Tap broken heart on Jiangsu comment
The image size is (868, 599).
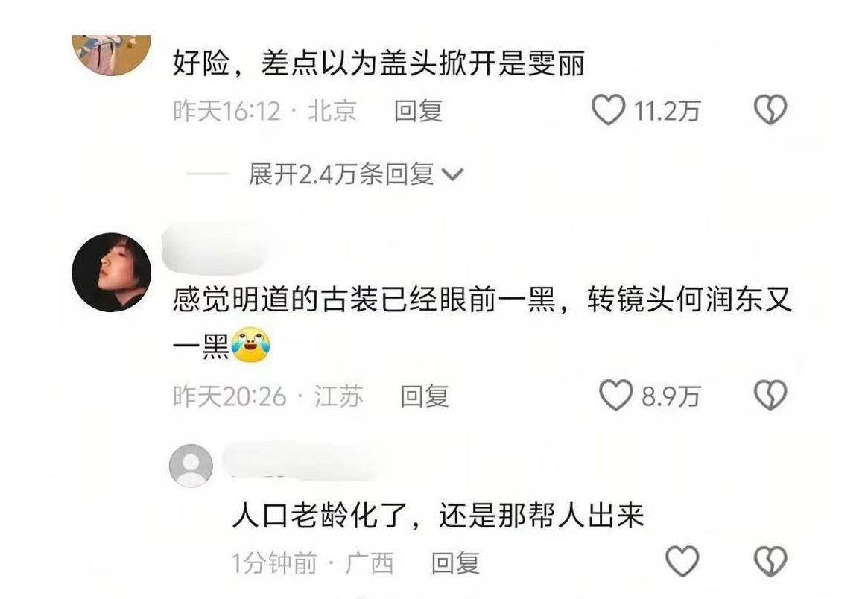coord(770,395)
